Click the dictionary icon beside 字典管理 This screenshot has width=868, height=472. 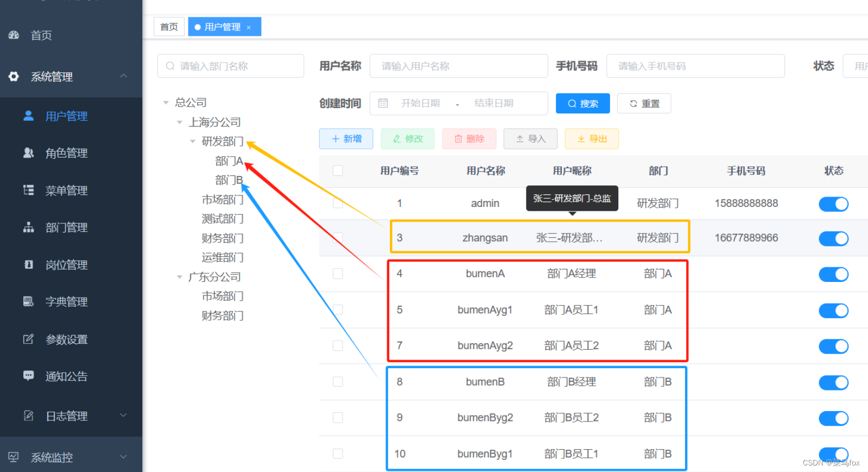pyautogui.click(x=29, y=301)
